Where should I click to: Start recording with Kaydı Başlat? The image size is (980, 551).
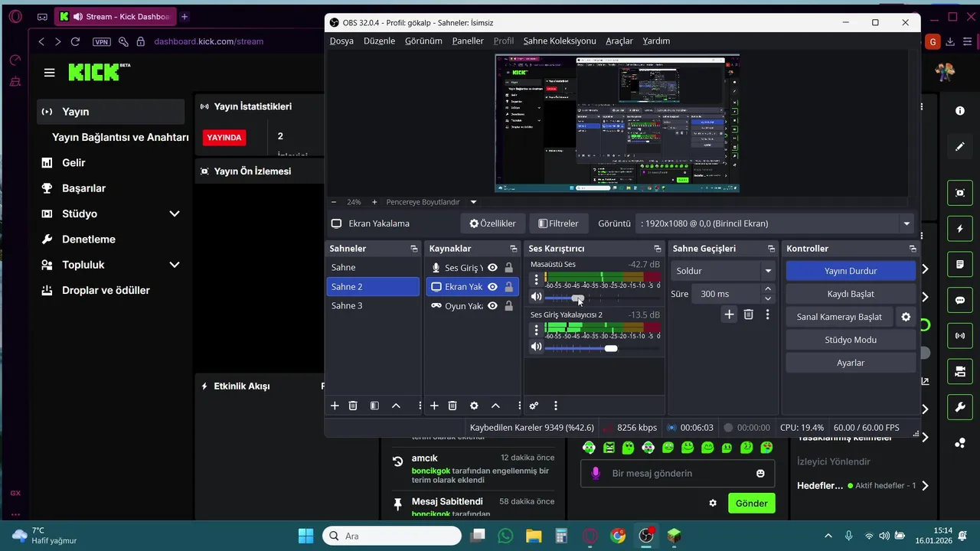click(851, 294)
